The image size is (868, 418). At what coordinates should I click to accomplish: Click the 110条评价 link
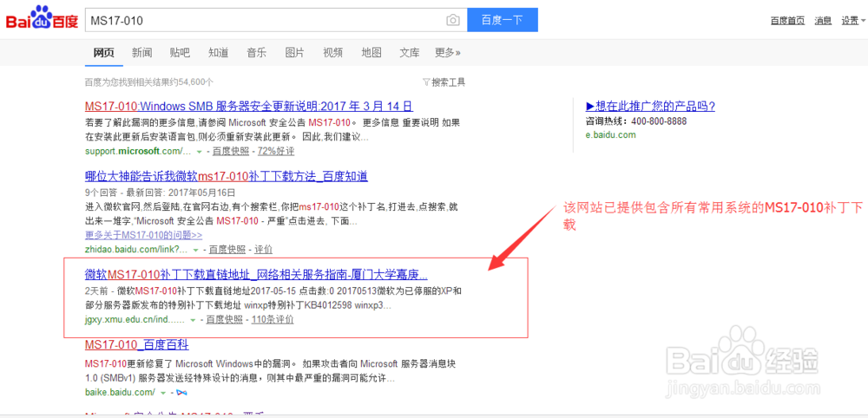click(273, 320)
